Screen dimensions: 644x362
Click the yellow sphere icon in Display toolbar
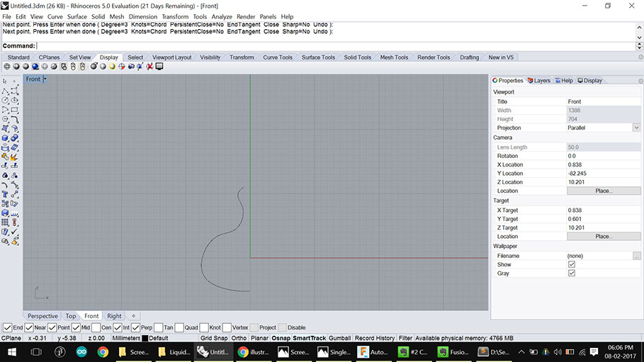pyautogui.click(x=112, y=67)
